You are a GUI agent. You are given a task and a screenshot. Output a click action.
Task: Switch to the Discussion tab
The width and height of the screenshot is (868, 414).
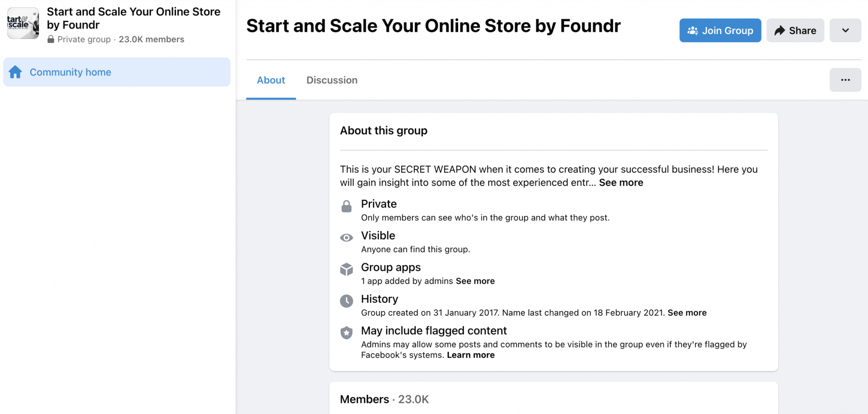[x=332, y=80]
